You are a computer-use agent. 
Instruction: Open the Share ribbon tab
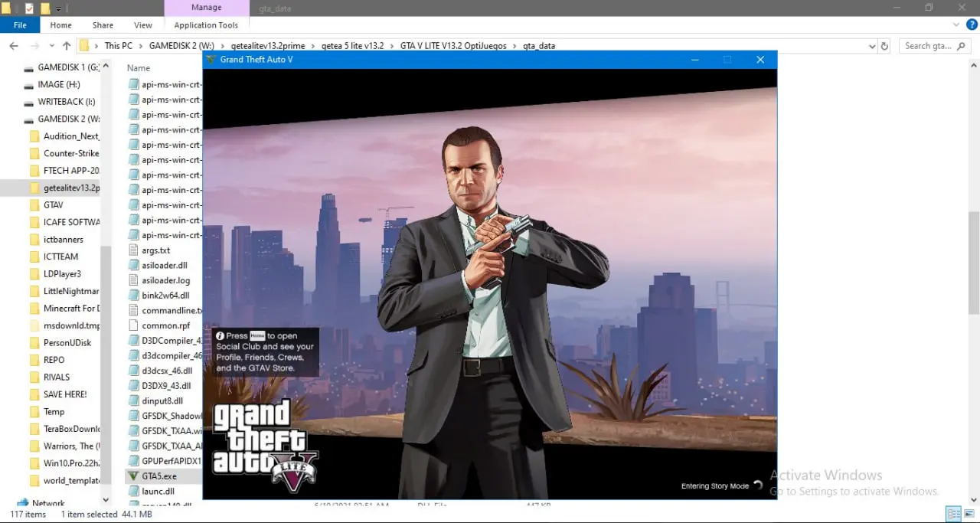103,25
